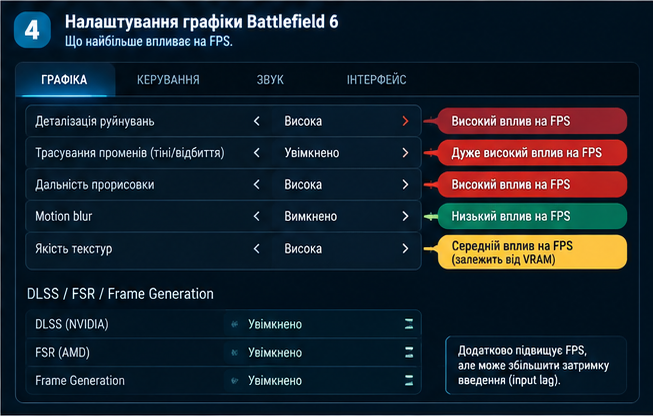Screen dimensions: 653x416
Task: Click the Дуже високий вплив на FPS badge
Action: (532, 153)
